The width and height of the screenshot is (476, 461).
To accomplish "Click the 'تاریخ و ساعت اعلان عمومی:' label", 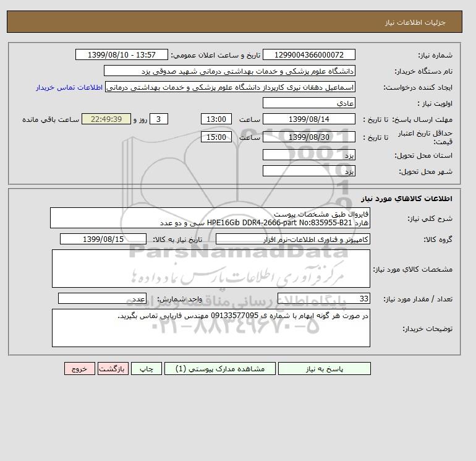I will (x=216, y=55).
